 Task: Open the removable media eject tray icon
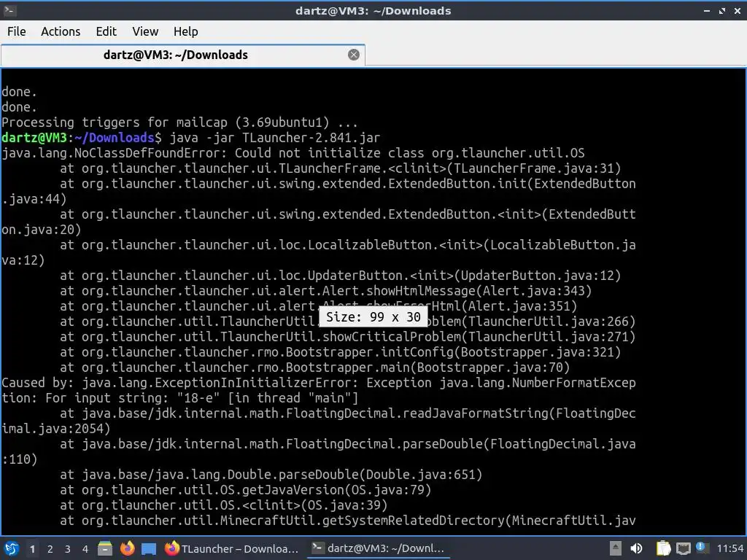616,548
